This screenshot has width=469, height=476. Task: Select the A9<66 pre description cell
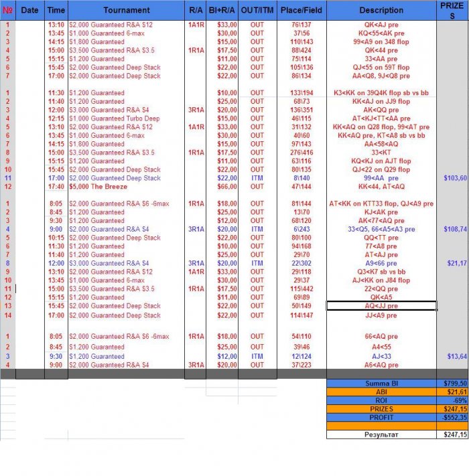click(x=381, y=263)
